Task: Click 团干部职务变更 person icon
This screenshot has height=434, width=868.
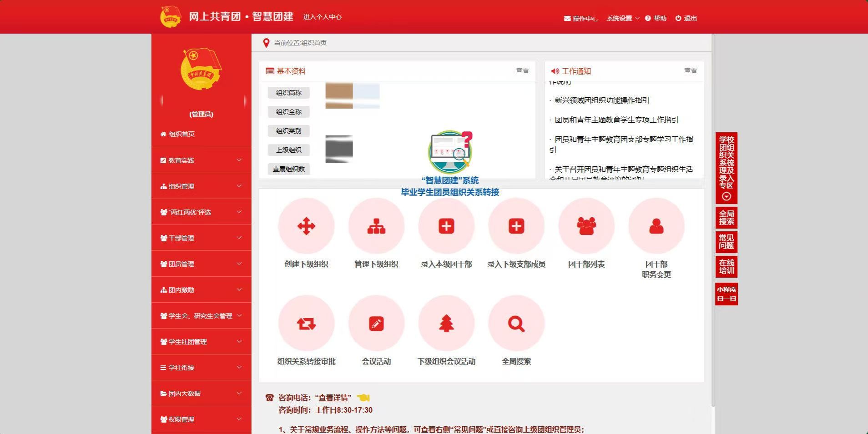Action: (656, 226)
